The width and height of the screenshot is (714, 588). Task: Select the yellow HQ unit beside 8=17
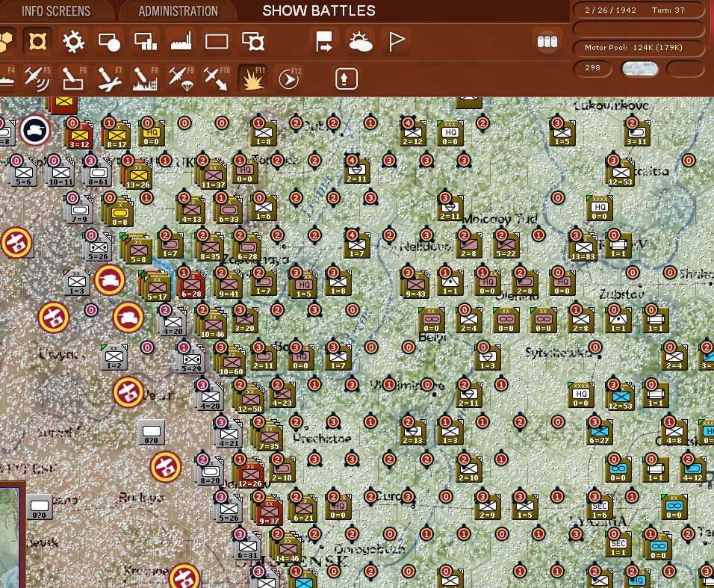click(x=152, y=134)
